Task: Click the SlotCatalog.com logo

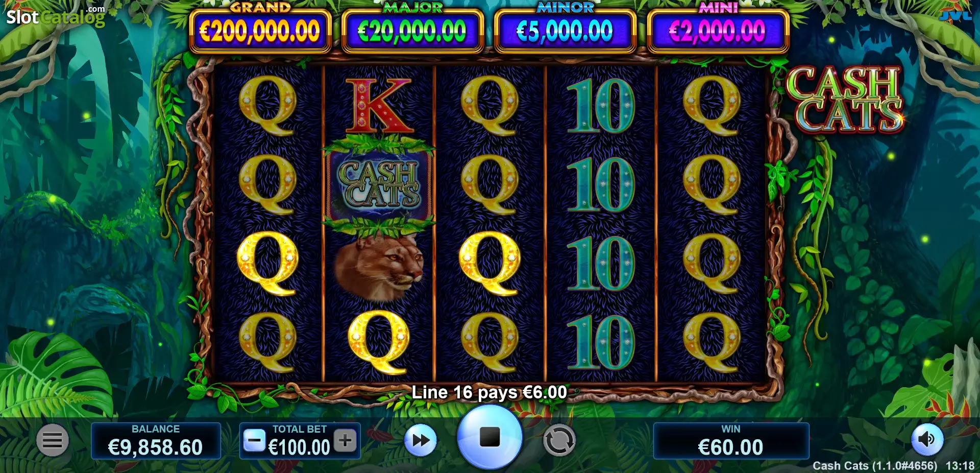Action: coord(56,16)
